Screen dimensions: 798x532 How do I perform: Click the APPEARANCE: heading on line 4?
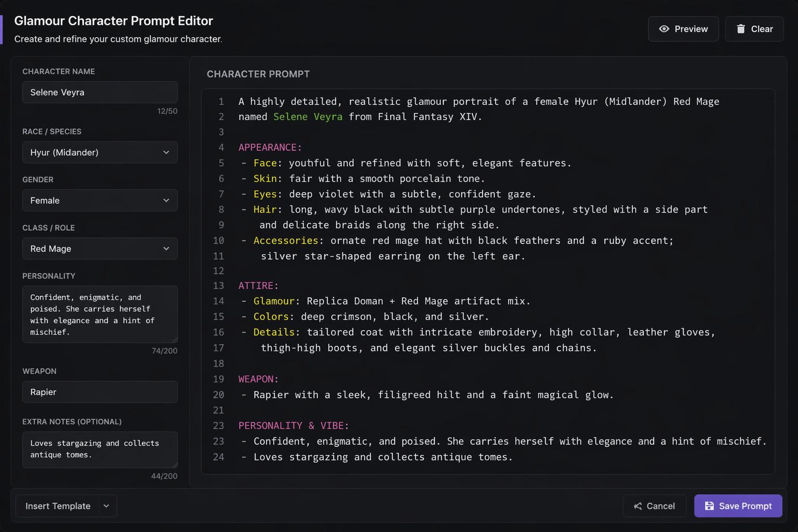coord(270,148)
